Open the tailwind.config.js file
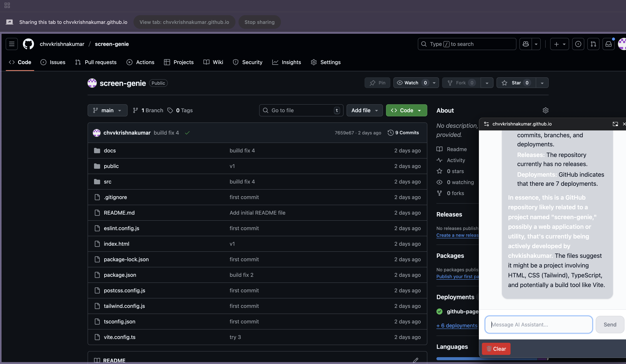The image size is (626, 364). coord(124,306)
